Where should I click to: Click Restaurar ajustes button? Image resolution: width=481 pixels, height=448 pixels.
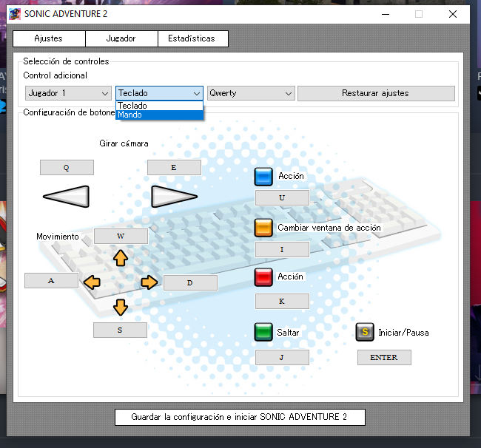[376, 93]
